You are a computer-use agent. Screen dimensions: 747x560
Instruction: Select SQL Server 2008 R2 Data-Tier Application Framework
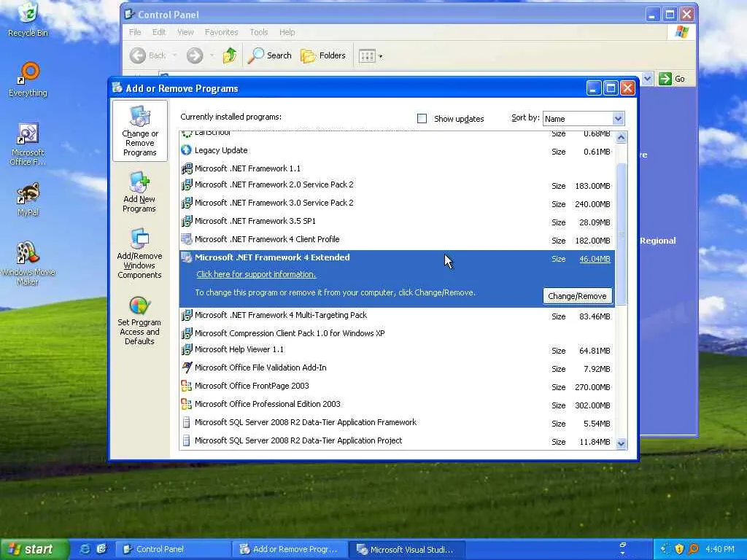point(398,422)
